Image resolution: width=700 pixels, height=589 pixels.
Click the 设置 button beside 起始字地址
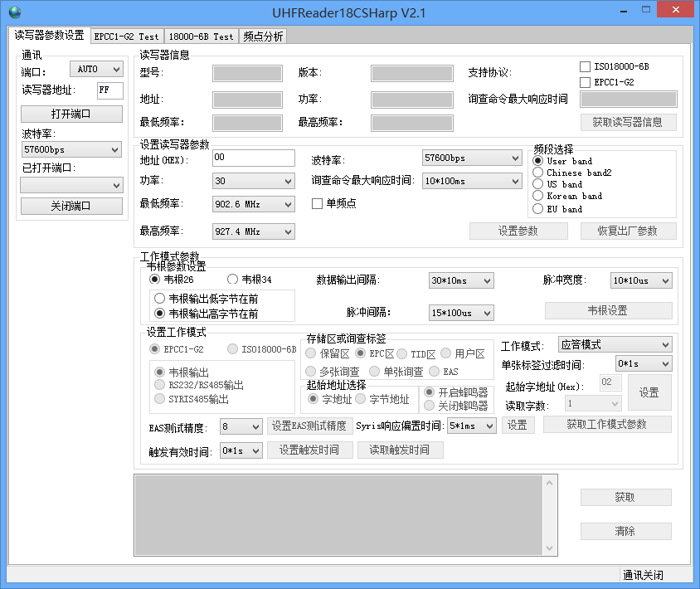pyautogui.click(x=649, y=392)
